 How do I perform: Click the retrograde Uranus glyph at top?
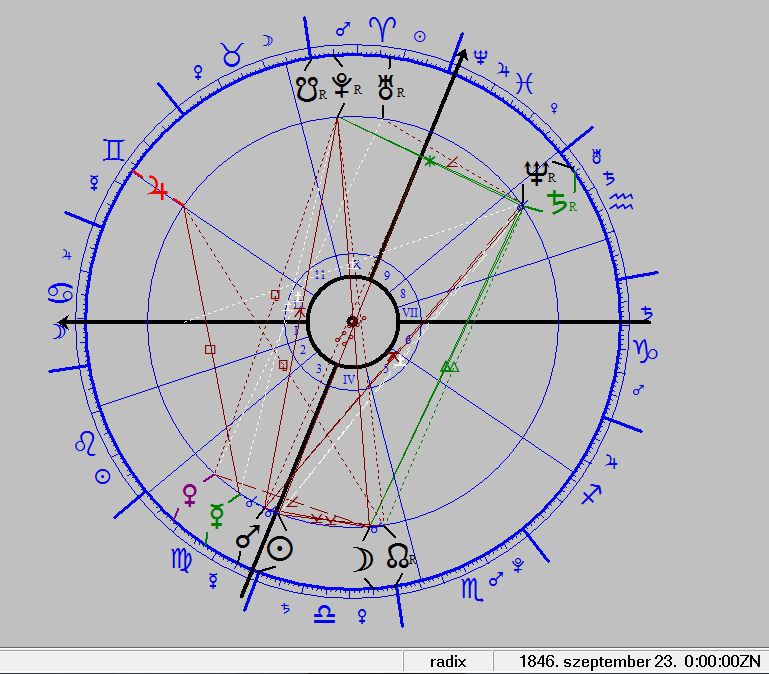(x=386, y=87)
